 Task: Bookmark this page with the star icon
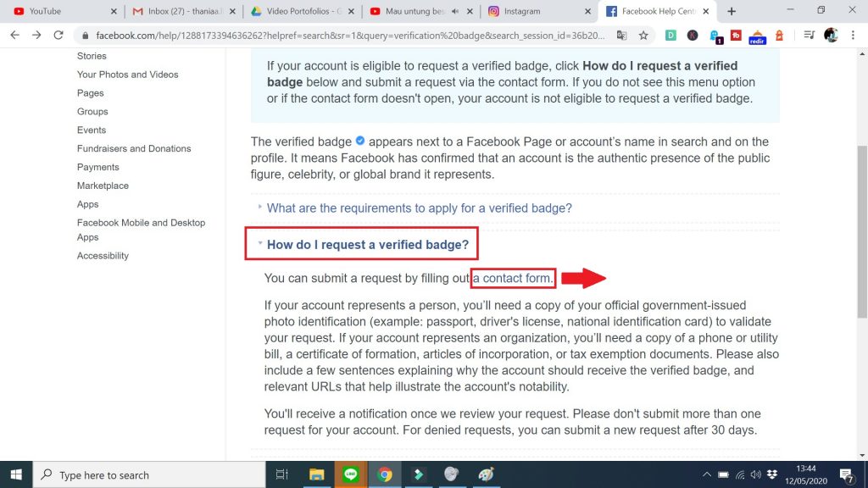coord(643,36)
